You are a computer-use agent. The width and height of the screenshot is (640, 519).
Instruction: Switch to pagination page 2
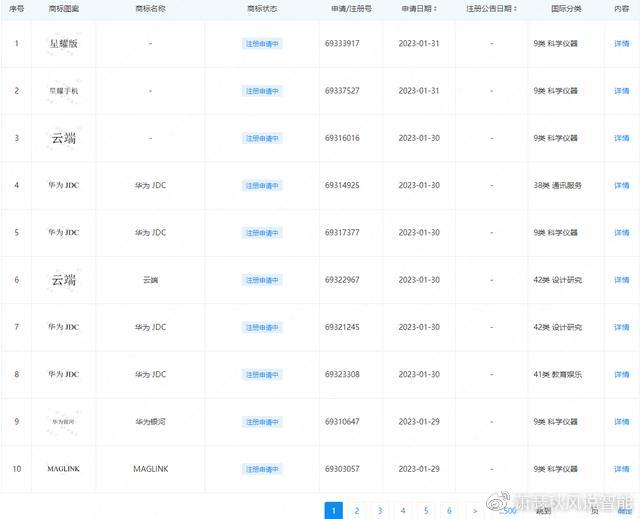(x=357, y=510)
